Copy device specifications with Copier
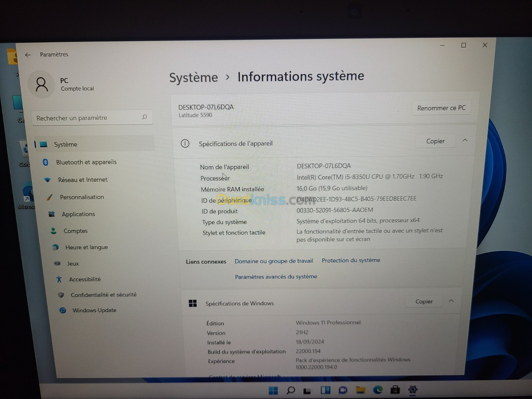This screenshot has width=532, height=399. [x=435, y=141]
